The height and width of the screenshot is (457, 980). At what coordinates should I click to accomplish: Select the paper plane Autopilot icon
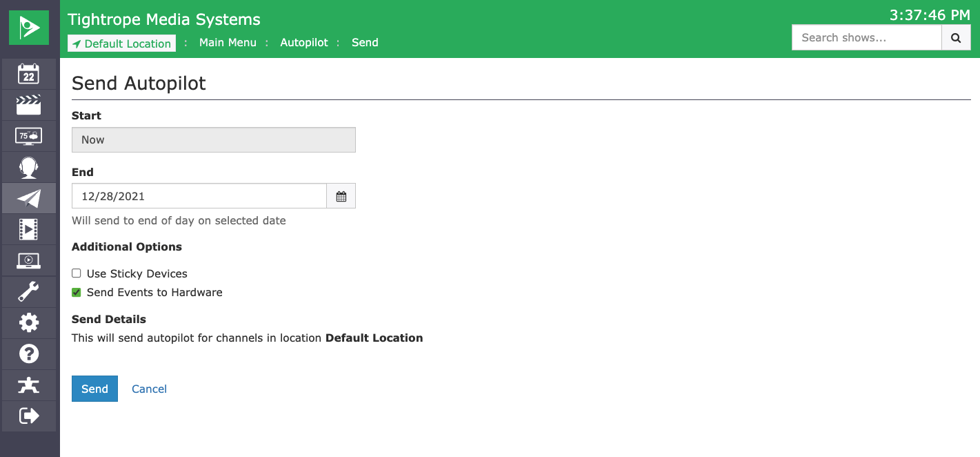[x=29, y=198]
